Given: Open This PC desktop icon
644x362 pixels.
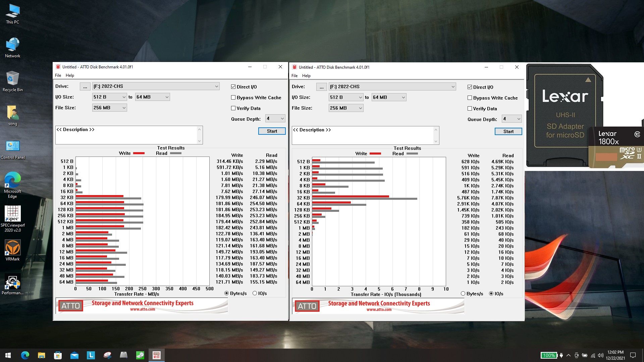Looking at the screenshot, I should [x=13, y=14].
